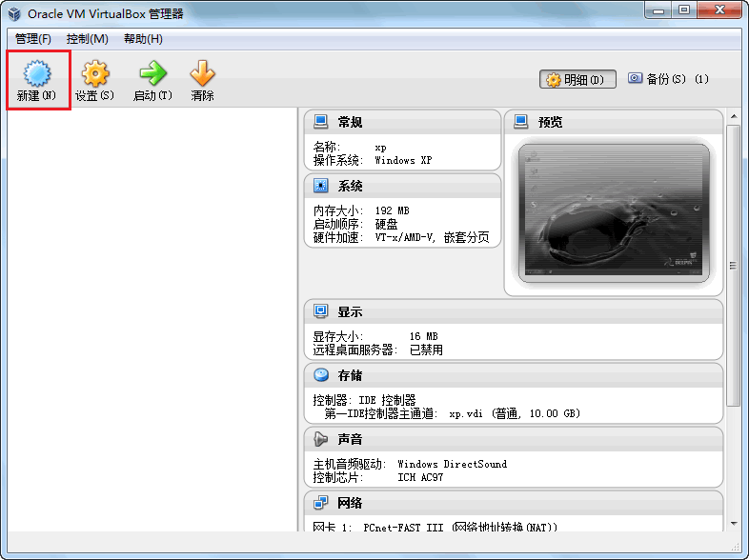This screenshot has width=749, height=560.
Task: Toggle the 明细 (Details) view button
Action: click(577, 79)
